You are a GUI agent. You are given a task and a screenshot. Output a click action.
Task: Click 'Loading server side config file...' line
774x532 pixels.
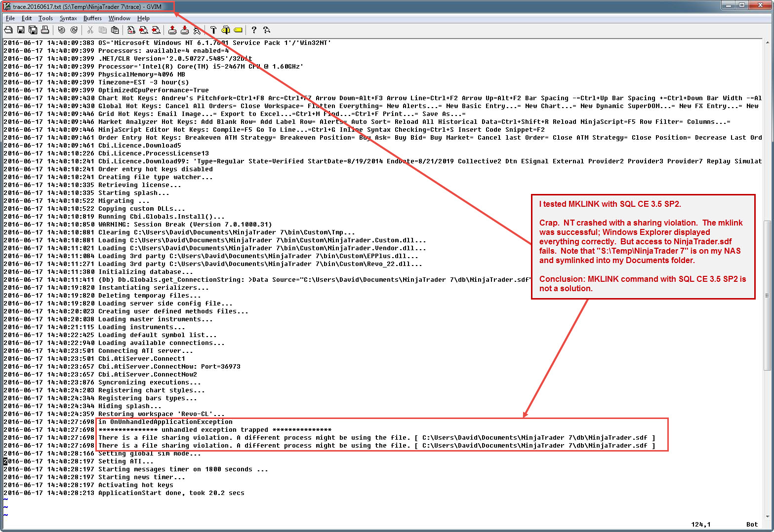118,304
